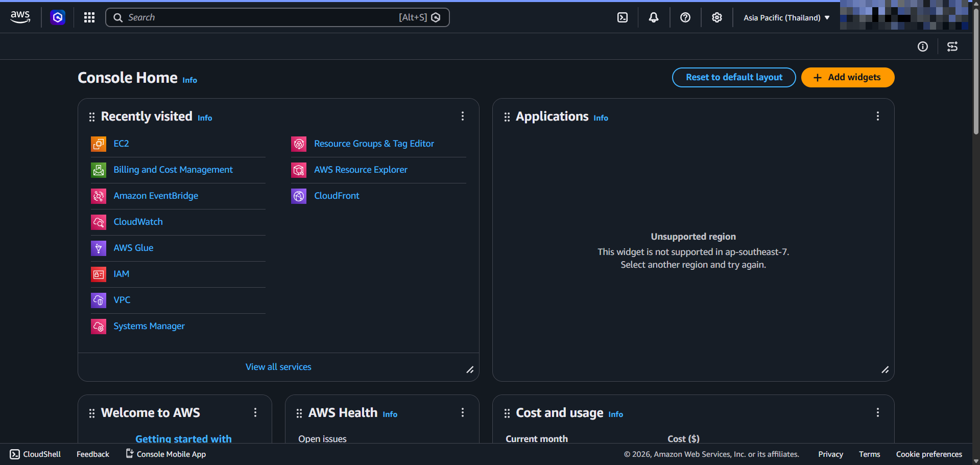Open the blurred account menu in top right
This screenshot has width=980, height=465.
point(904,15)
